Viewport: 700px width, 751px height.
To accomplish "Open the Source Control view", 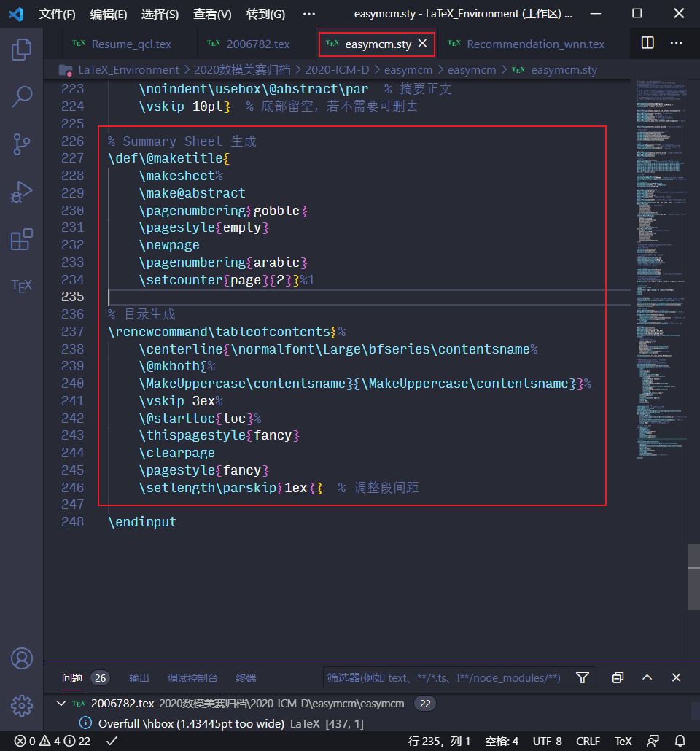I will (22, 144).
